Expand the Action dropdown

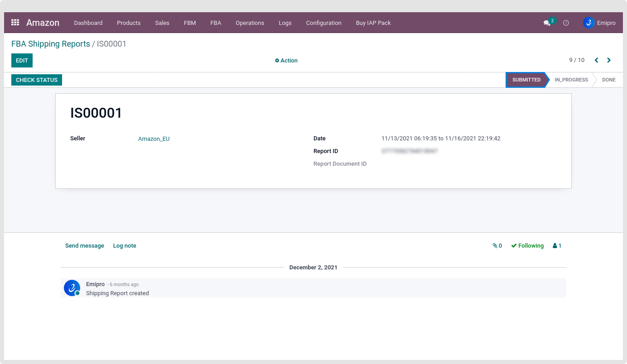(x=286, y=61)
